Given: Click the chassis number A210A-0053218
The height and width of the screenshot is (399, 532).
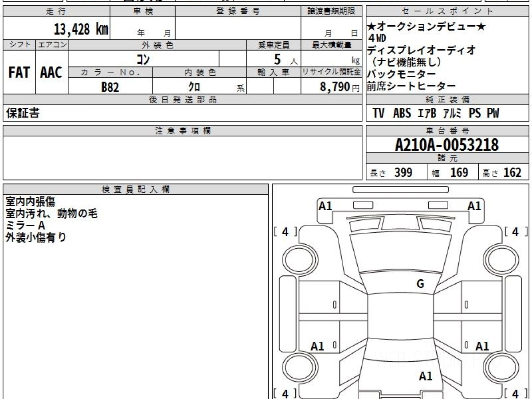Looking at the screenshot, I should pyautogui.click(x=447, y=144).
